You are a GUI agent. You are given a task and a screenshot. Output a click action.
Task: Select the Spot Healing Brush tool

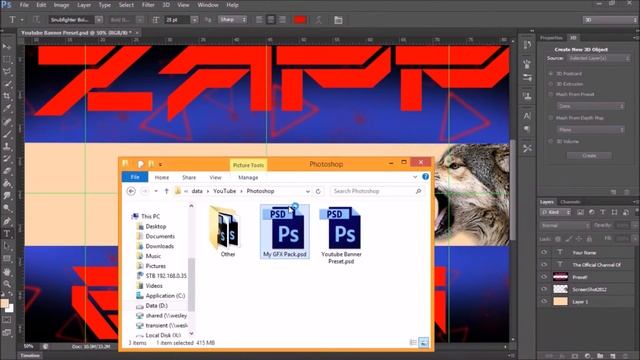[x=7, y=122]
